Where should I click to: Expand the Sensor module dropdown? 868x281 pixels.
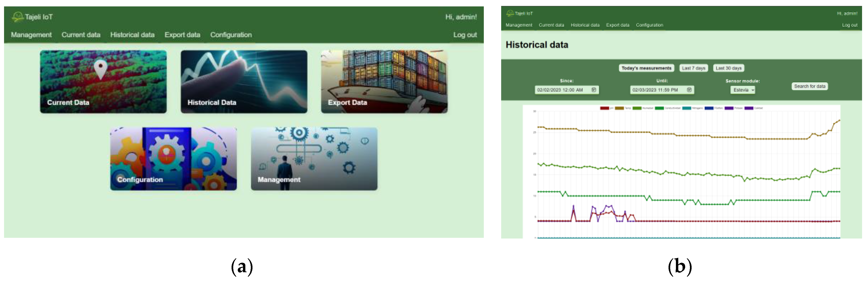[x=743, y=90]
